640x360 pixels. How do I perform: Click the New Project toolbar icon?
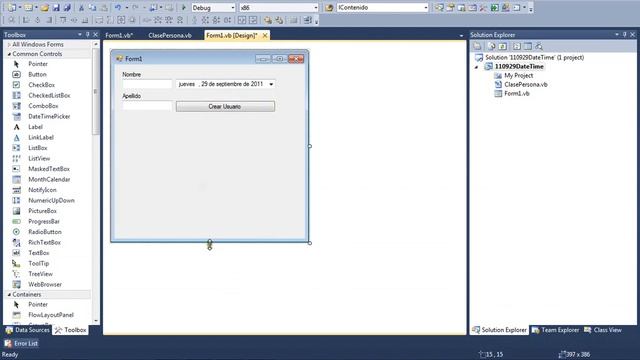[x=11, y=8]
